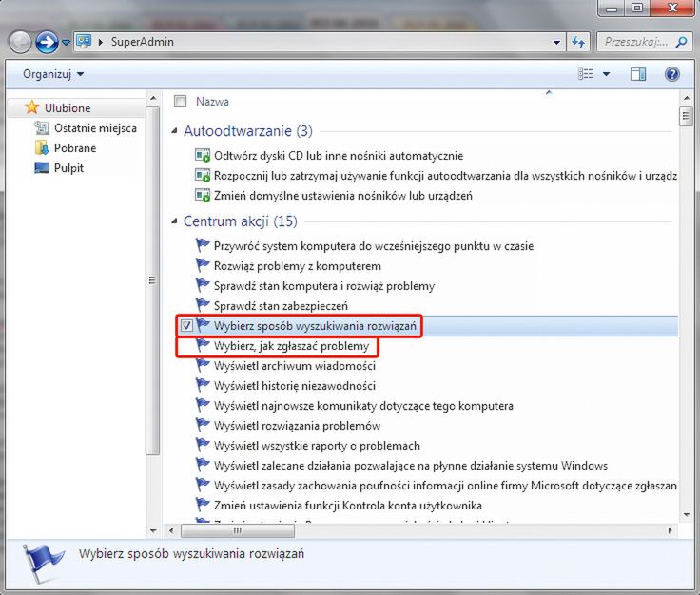The height and width of the screenshot is (595, 700).
Task: Tick the select-all checkbox beside Nazwa
Action: point(180,102)
